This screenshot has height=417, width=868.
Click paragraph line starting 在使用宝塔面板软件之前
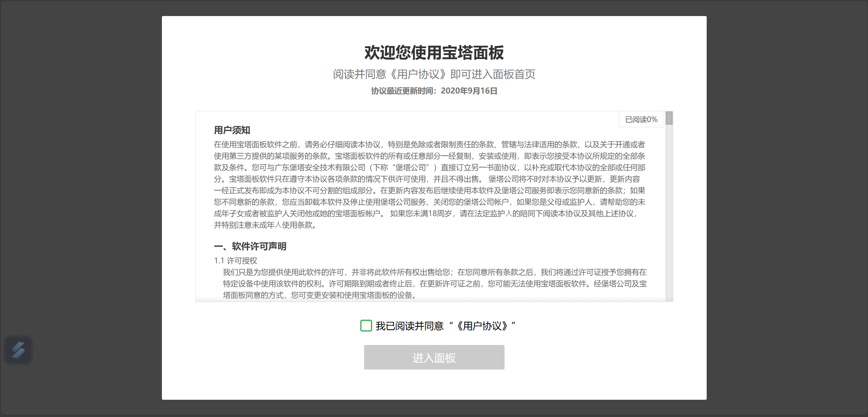coord(429,145)
